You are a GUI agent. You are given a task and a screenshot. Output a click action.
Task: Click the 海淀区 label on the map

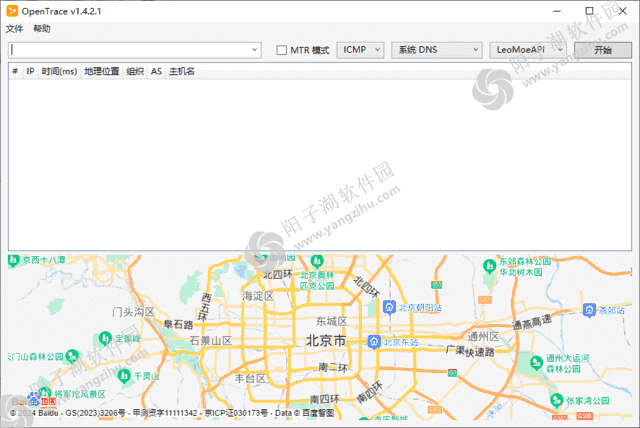coord(257,296)
